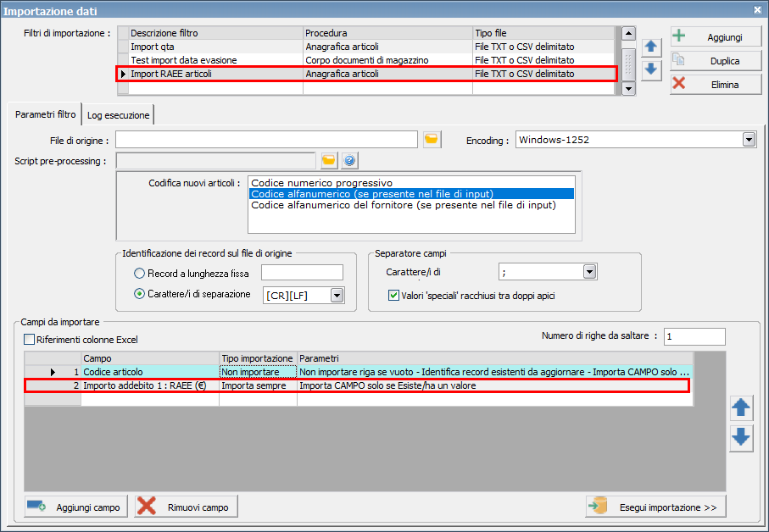Image resolution: width=769 pixels, height=532 pixels.
Task: Click the filter list scrollbar thumb
Action: coord(628,63)
